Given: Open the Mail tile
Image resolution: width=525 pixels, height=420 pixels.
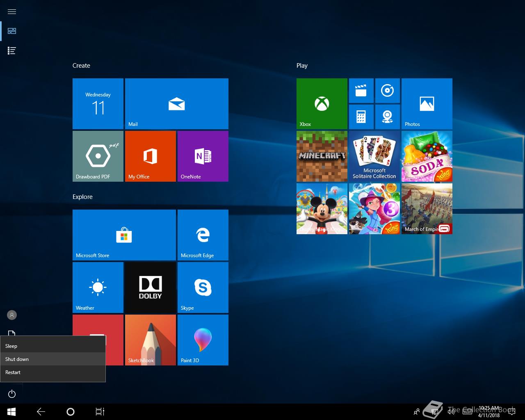Looking at the screenshot, I should (x=177, y=104).
